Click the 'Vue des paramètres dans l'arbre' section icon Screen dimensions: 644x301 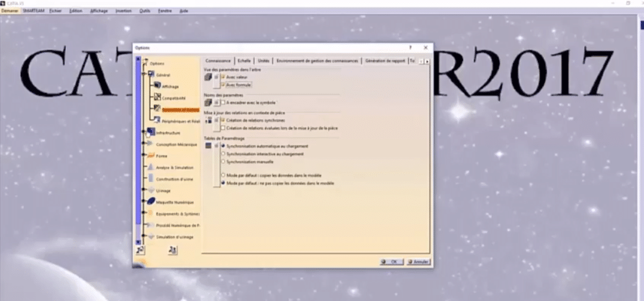click(208, 77)
